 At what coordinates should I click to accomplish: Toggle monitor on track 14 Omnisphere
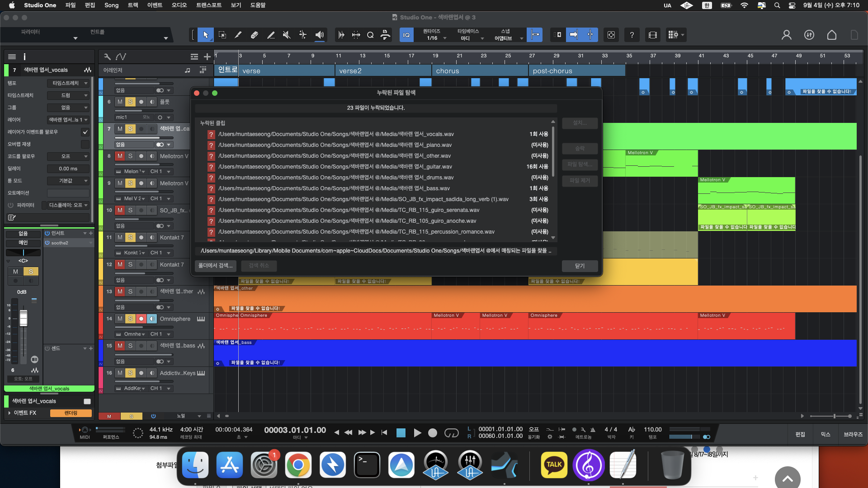coord(152,319)
